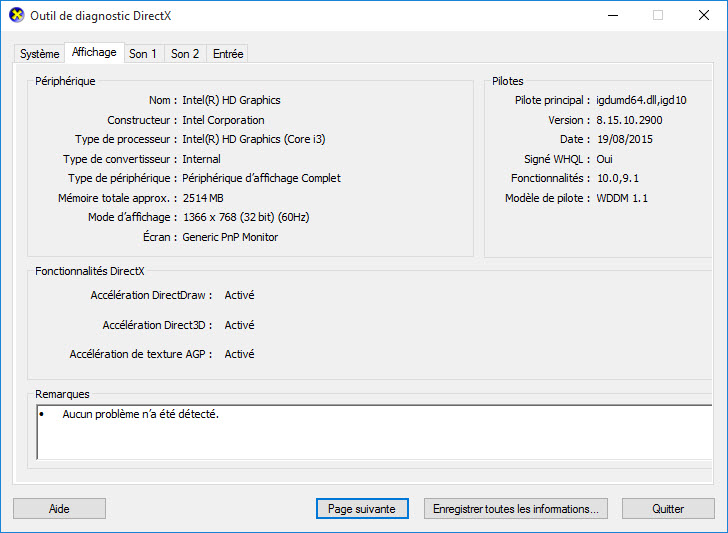728x533 pixels.
Task: Click the 'Mémoire totale approx. :' label
Action: (x=117, y=198)
